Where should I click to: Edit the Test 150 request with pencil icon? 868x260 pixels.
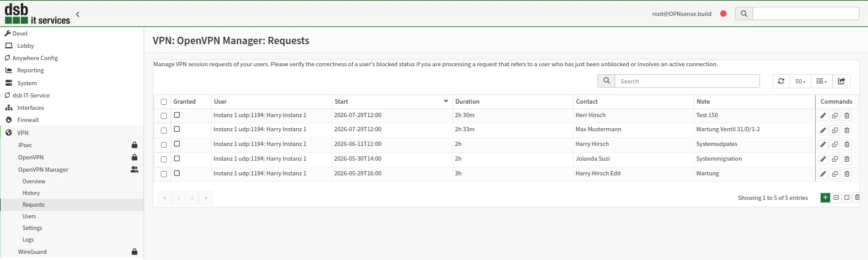(x=823, y=116)
